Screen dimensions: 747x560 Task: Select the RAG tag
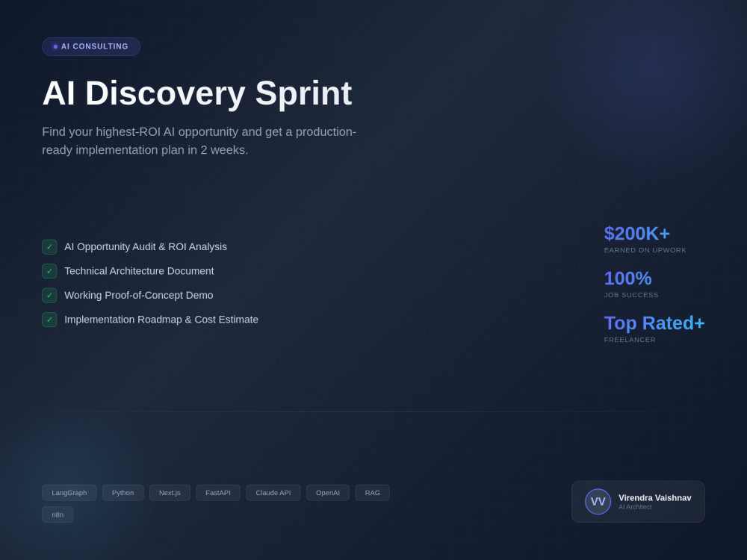(x=373, y=492)
